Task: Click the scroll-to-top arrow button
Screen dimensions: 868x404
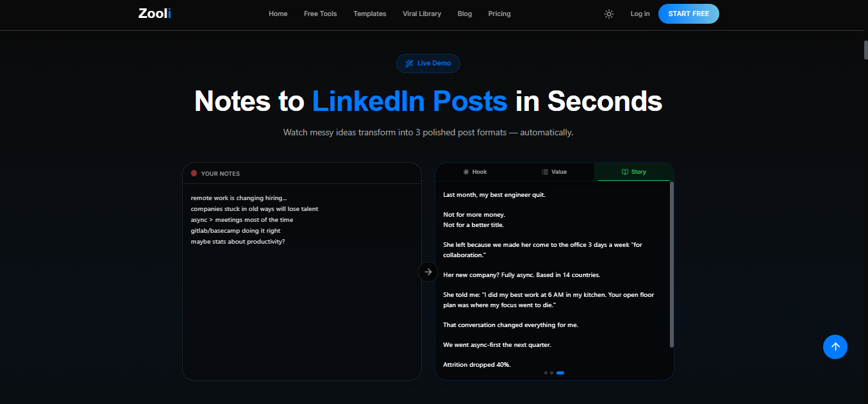Action: 835,347
